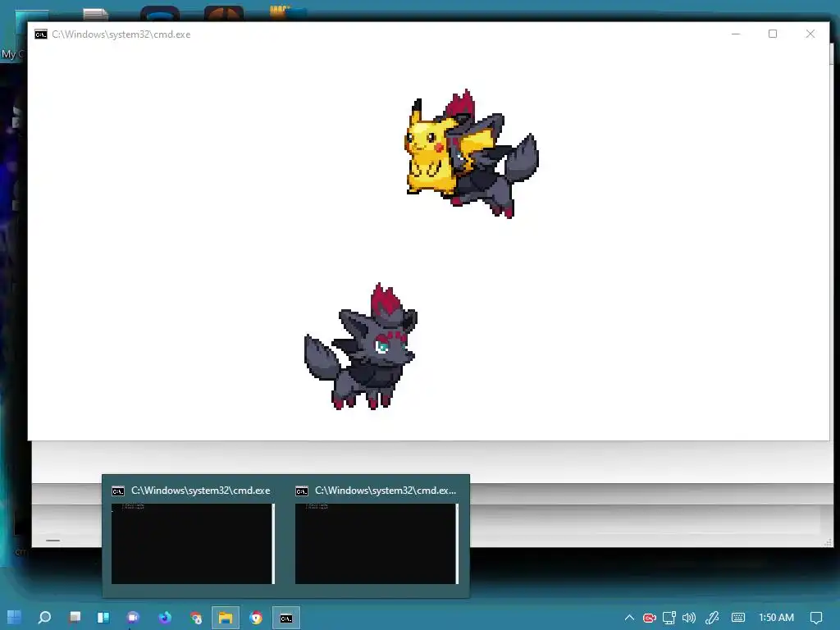Click the cmd taskbar button
Viewport: 840px width, 630px height.
coord(286,618)
